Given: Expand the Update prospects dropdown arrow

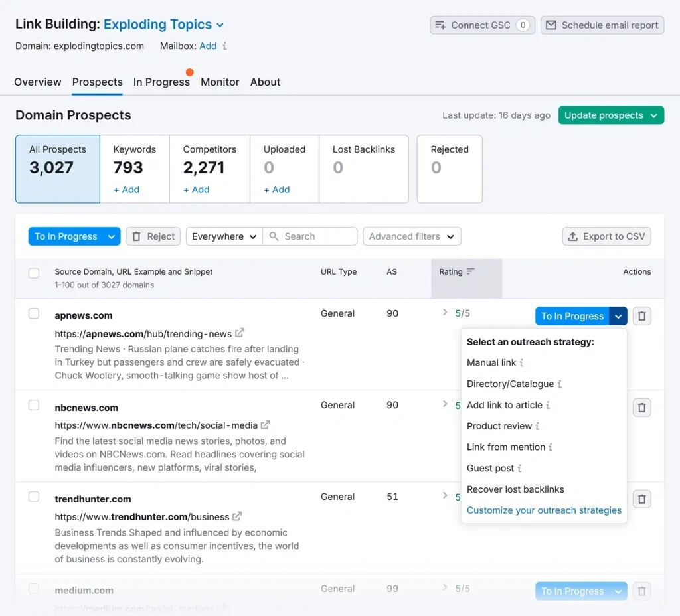Looking at the screenshot, I should point(653,116).
